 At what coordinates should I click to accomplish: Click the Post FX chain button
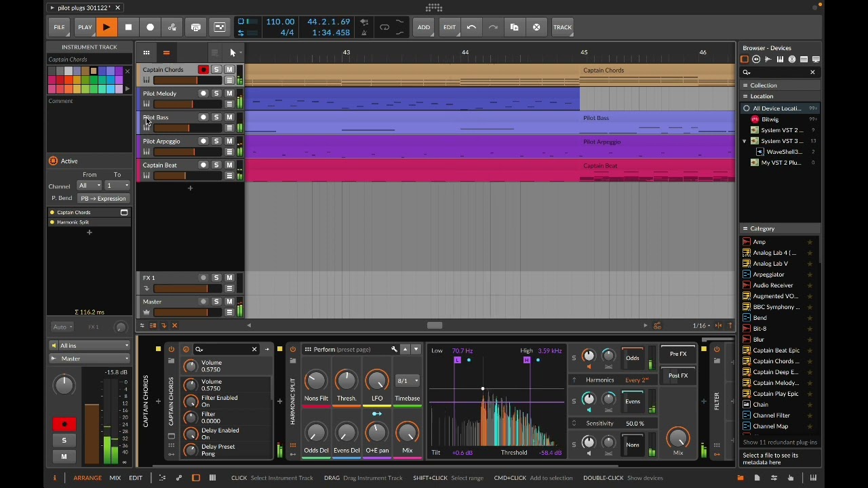click(678, 375)
